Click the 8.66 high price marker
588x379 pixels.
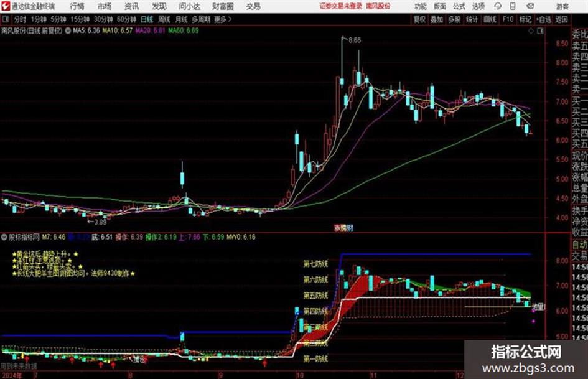pos(355,40)
